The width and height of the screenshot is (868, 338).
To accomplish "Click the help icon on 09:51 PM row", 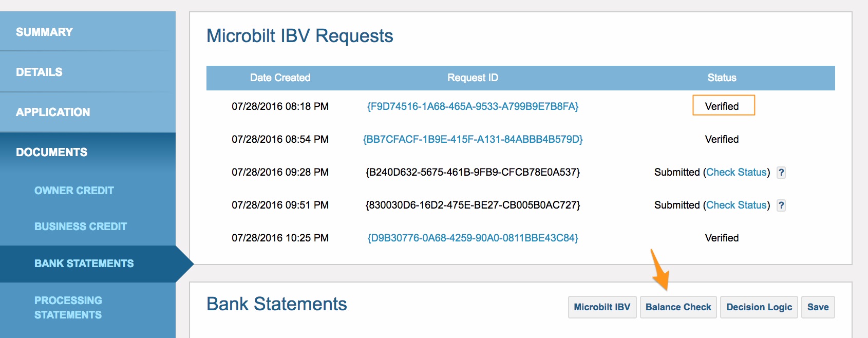I will pyautogui.click(x=781, y=205).
